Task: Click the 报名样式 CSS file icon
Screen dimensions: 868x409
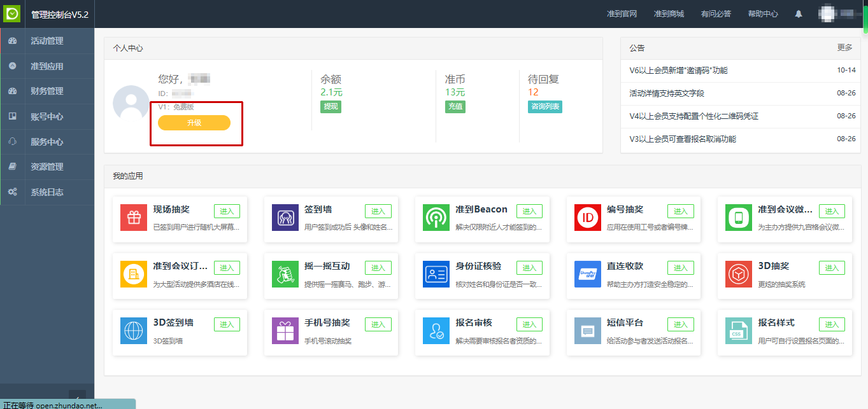Action: 739,331
